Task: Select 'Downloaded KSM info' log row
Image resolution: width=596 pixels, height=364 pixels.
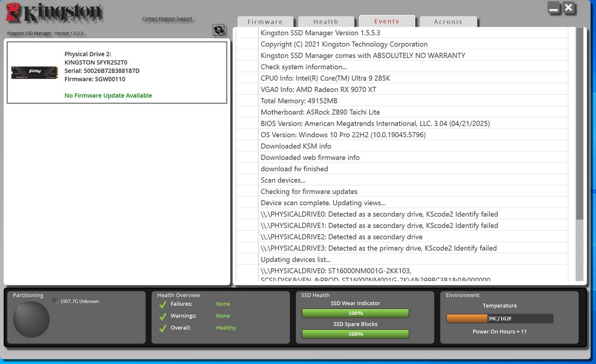Action: (402, 146)
